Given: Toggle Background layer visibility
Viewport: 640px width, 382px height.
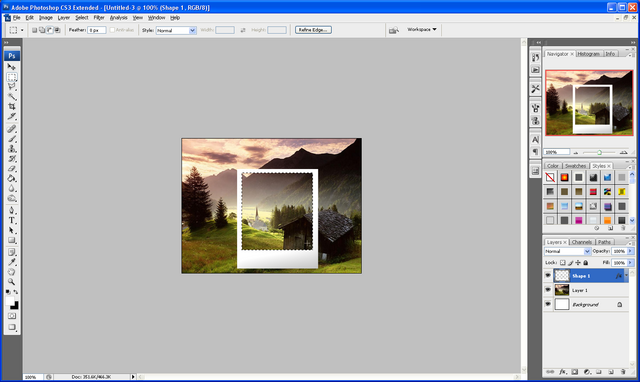Looking at the screenshot, I should tap(548, 304).
